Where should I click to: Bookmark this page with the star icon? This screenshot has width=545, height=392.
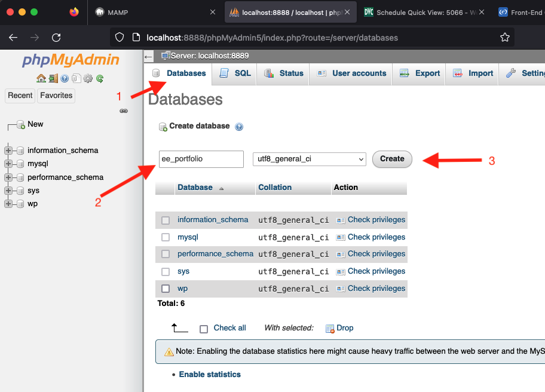pyautogui.click(x=505, y=38)
